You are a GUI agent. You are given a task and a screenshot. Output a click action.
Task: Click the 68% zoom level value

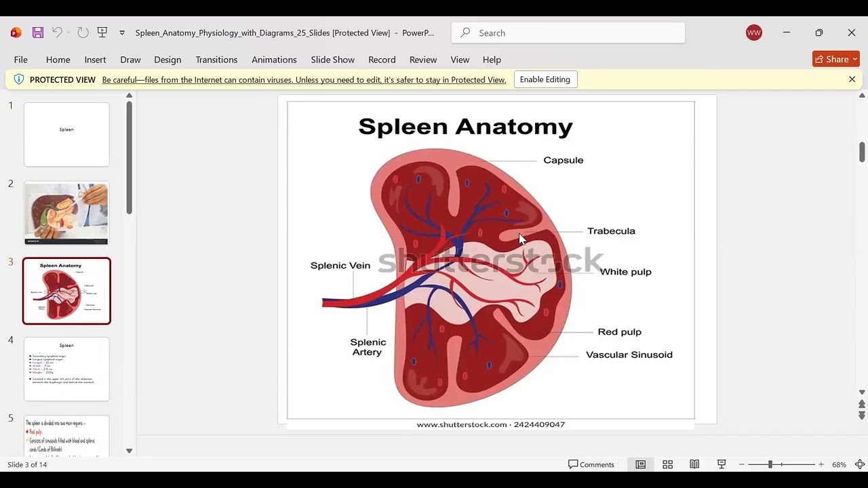tap(839, 464)
